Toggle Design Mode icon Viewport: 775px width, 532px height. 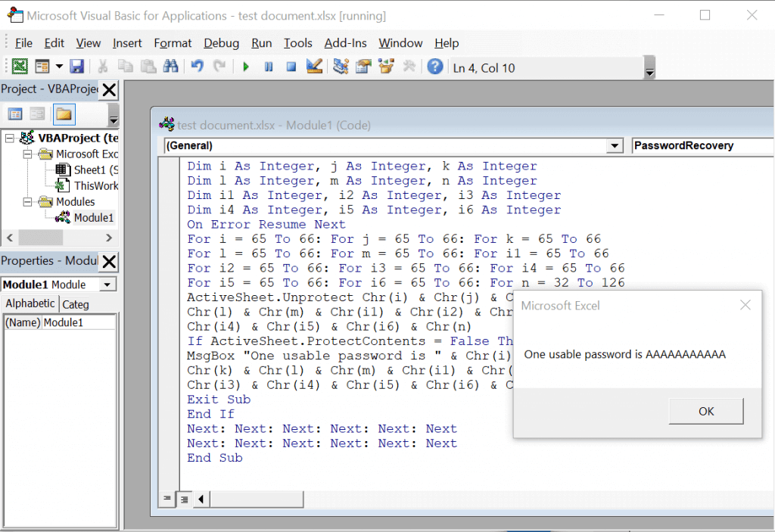pyautogui.click(x=314, y=67)
